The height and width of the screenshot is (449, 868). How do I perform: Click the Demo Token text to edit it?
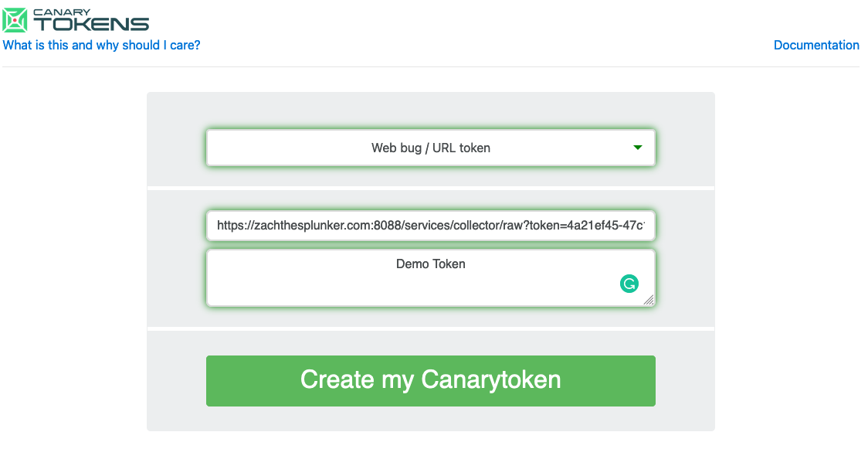[x=430, y=264]
